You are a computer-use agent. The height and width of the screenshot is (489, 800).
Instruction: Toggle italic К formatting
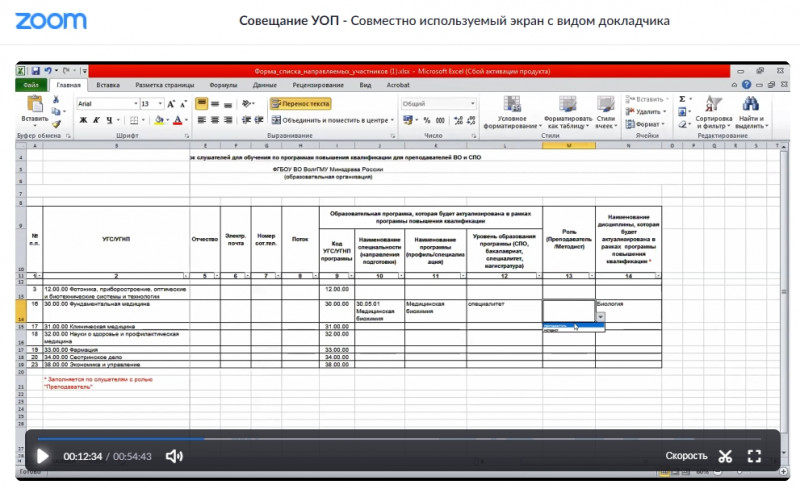[x=96, y=120]
